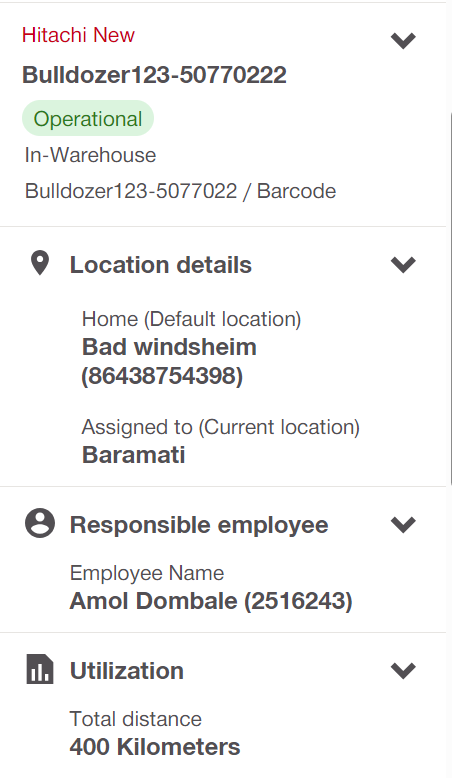Screen dimensions: 452x778
Task: Click the Baramati current location value
Action: [133, 455]
